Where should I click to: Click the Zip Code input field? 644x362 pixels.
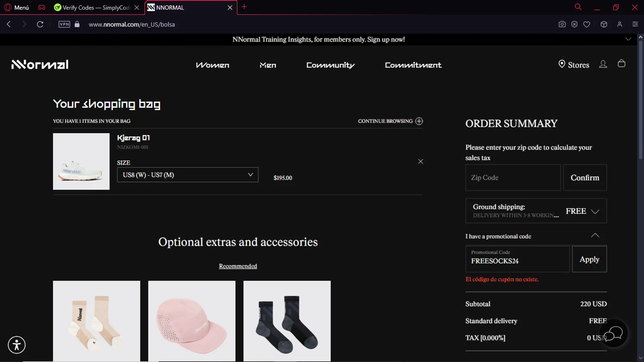click(x=513, y=177)
